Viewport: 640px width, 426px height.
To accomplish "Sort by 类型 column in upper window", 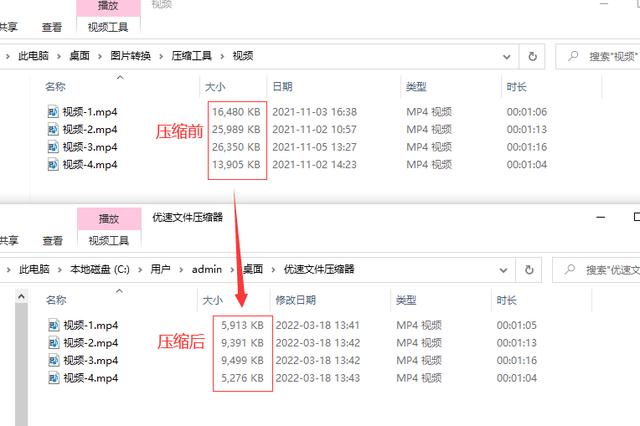I will (416, 87).
